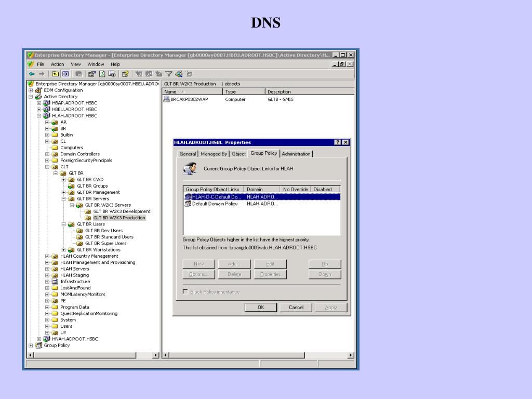Click the HLAH-D-C-Default policy link icon
532x399 pixels.
tap(188, 197)
